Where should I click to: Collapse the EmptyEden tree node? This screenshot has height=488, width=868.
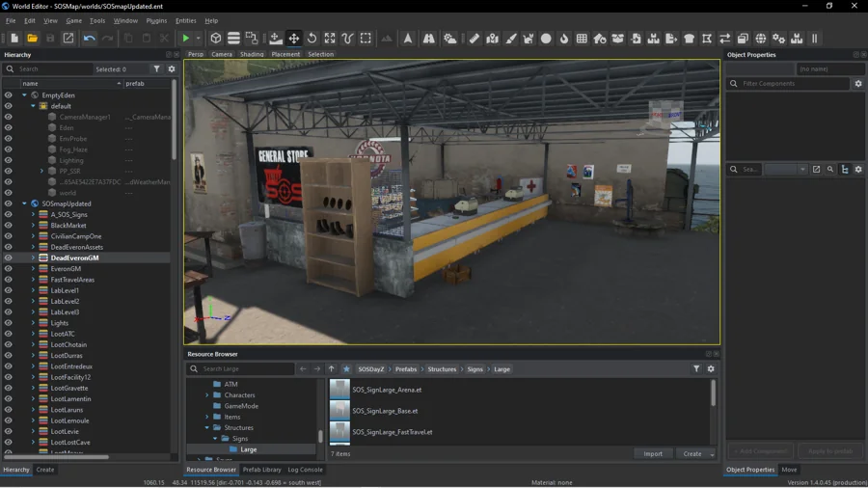[x=24, y=95]
